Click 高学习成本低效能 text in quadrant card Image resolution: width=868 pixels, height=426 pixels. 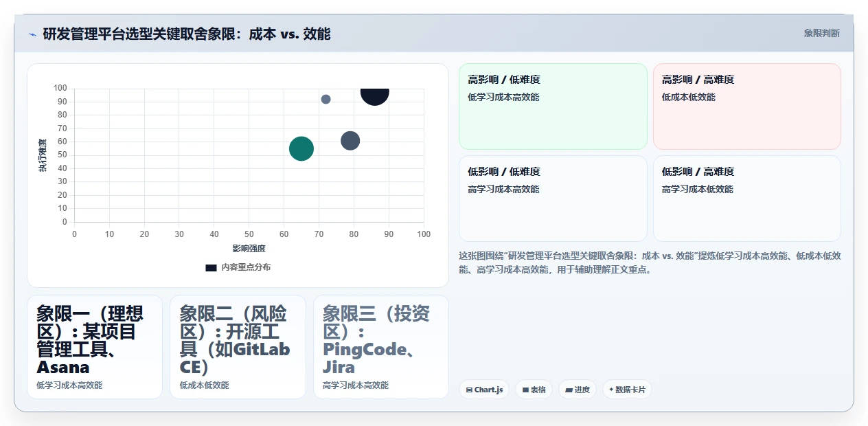[698, 189]
